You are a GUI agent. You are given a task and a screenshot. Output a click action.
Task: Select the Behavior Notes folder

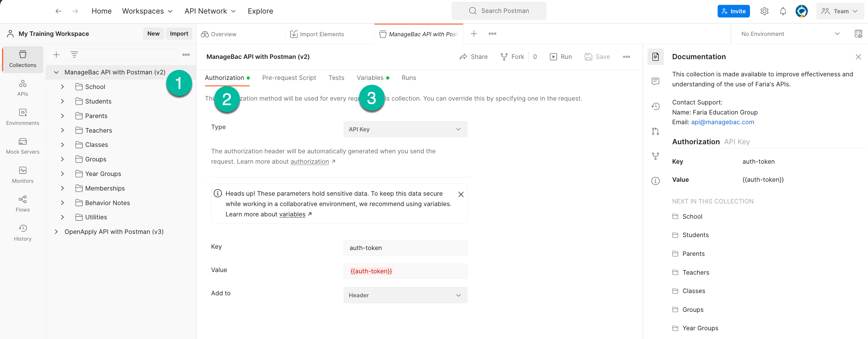(x=107, y=202)
